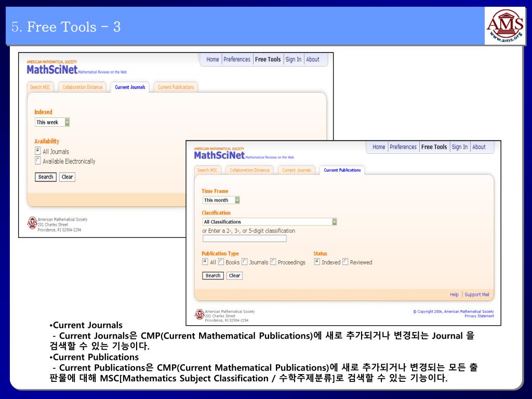Click AMS footer logo in Current Publications window
Image resolution: width=532 pixels, height=399 pixels.
coord(199,314)
